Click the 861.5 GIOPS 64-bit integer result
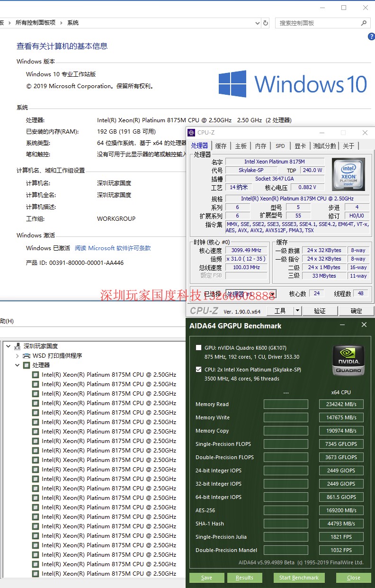 (341, 497)
